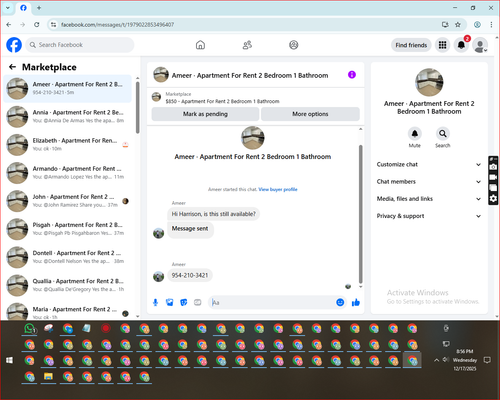Start a voice clip with the microphone icon
This screenshot has width=500, height=400.
(155, 302)
